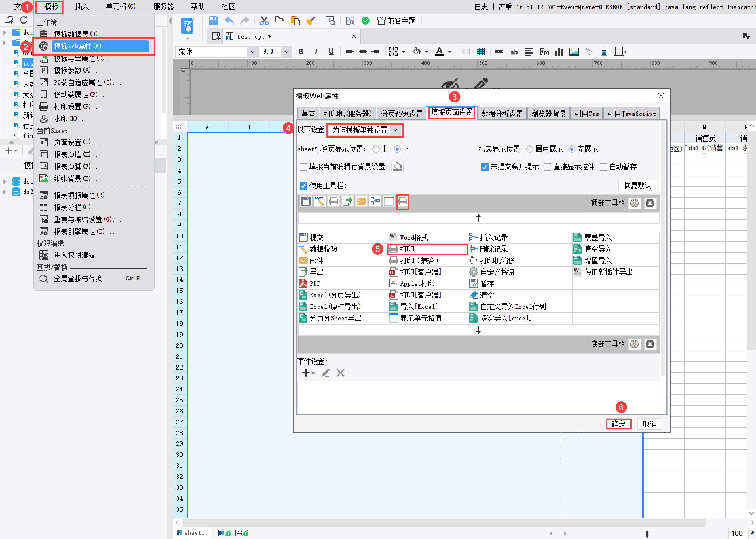Click the scissors cut icon
The height and width of the screenshot is (539, 756).
point(264,21)
